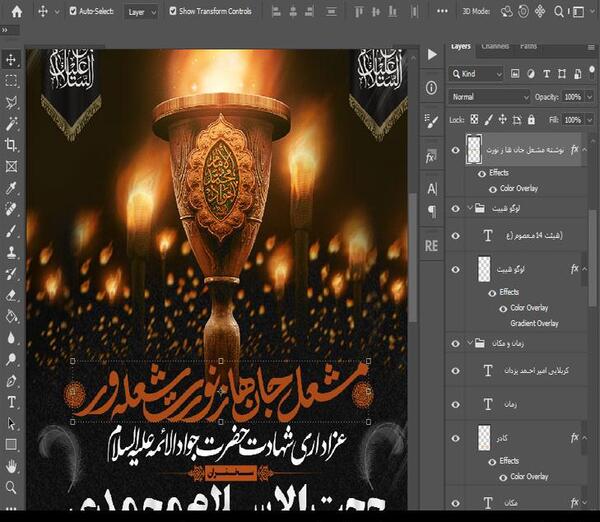The width and height of the screenshot is (600, 522).
Task: Lock position move icon button
Action: pyautogui.click(x=502, y=120)
